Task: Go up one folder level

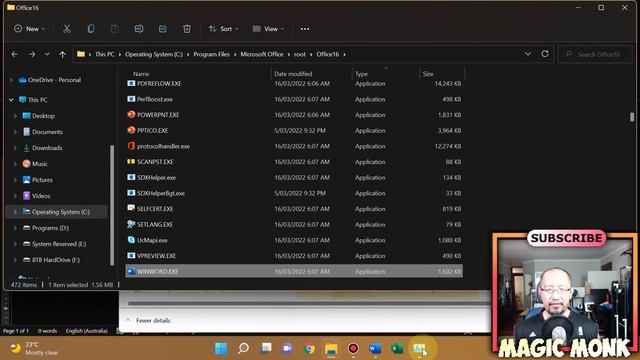Action: (x=62, y=54)
